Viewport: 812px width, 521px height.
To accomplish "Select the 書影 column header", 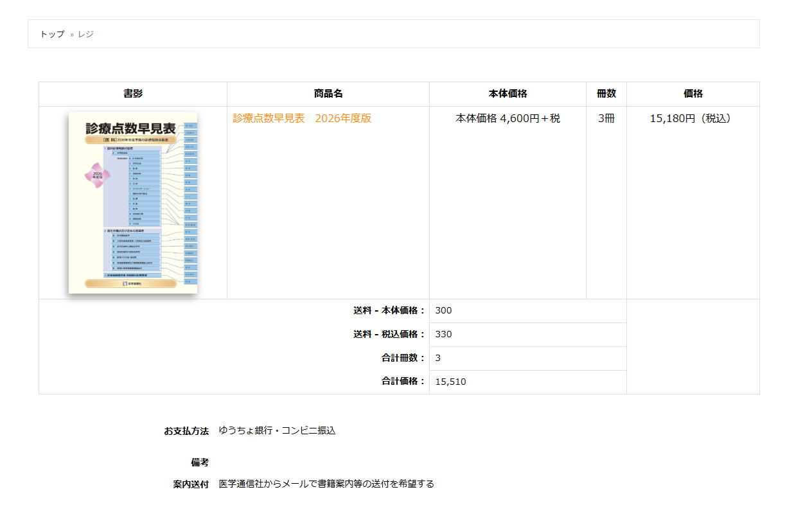I will coord(133,94).
